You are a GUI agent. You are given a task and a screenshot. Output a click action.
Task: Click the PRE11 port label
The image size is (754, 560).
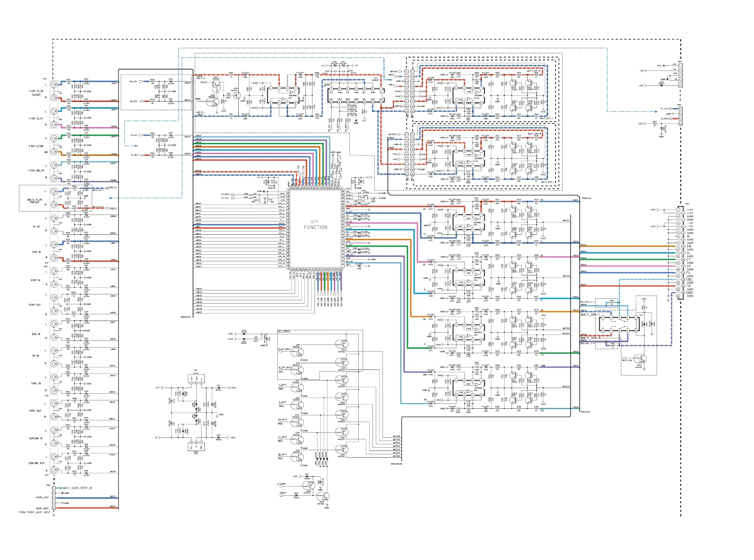click(113, 209)
